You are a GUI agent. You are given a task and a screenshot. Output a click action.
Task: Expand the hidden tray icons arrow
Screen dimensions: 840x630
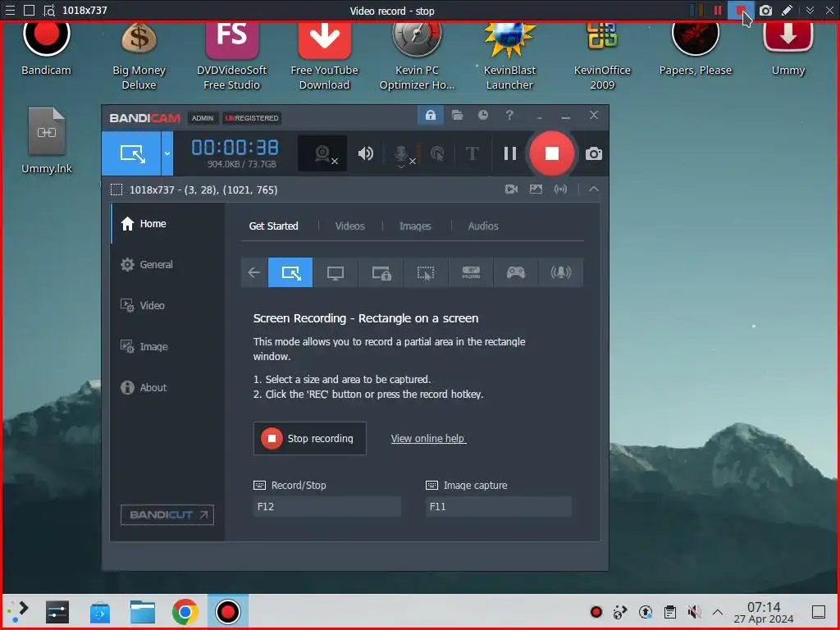click(718, 612)
